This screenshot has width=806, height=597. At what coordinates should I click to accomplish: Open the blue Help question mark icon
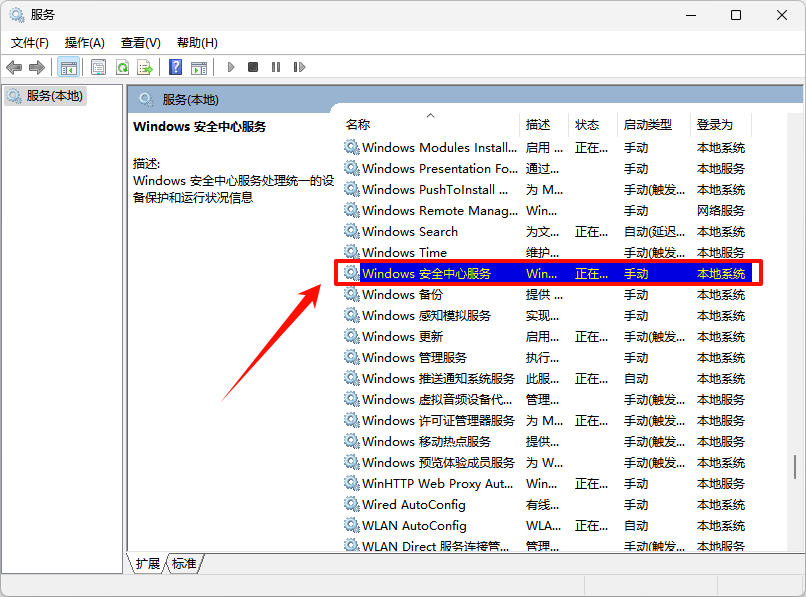175,67
